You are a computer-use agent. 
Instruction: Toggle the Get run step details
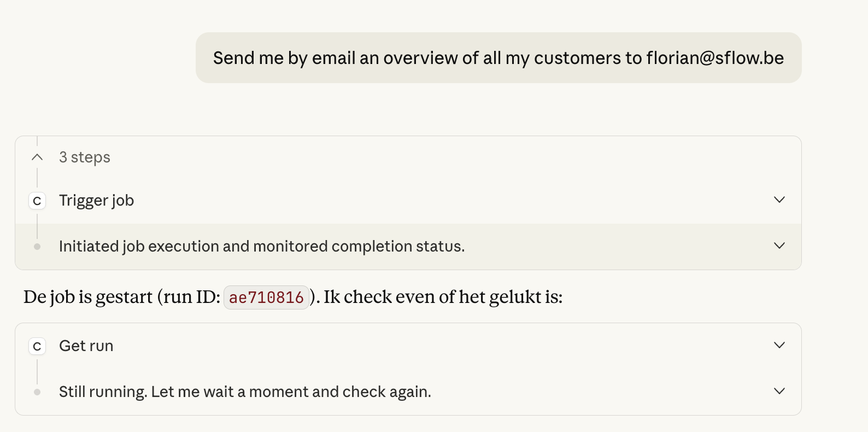[x=779, y=345]
